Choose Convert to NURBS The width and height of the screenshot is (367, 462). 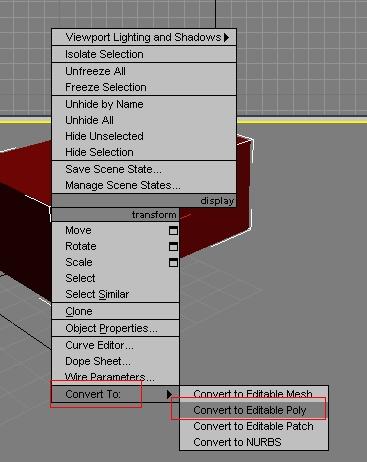click(x=254, y=442)
